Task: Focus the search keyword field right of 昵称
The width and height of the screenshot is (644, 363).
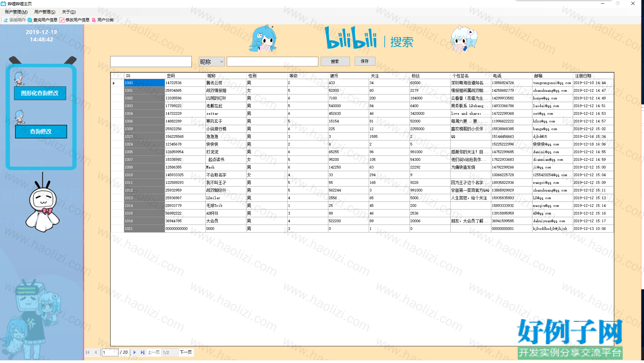Action: tap(273, 62)
